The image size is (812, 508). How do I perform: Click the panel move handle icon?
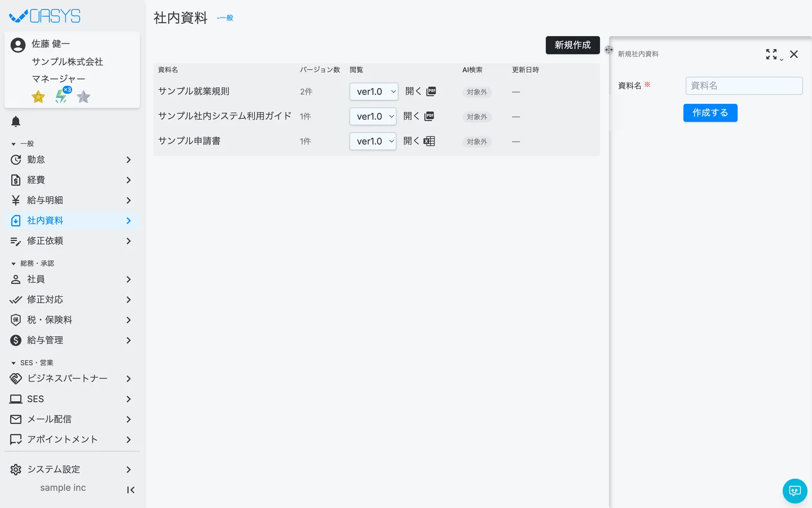[609, 50]
